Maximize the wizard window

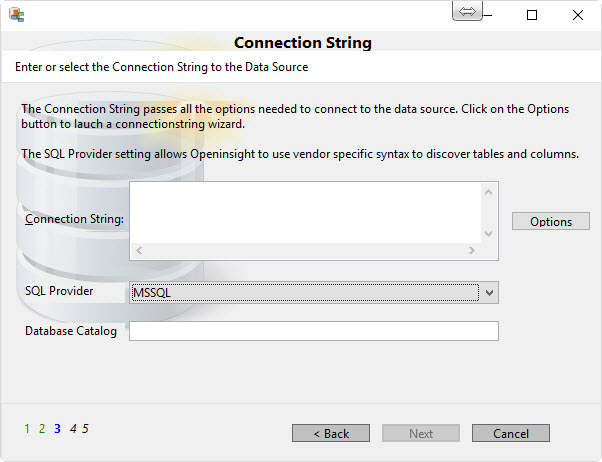point(532,15)
